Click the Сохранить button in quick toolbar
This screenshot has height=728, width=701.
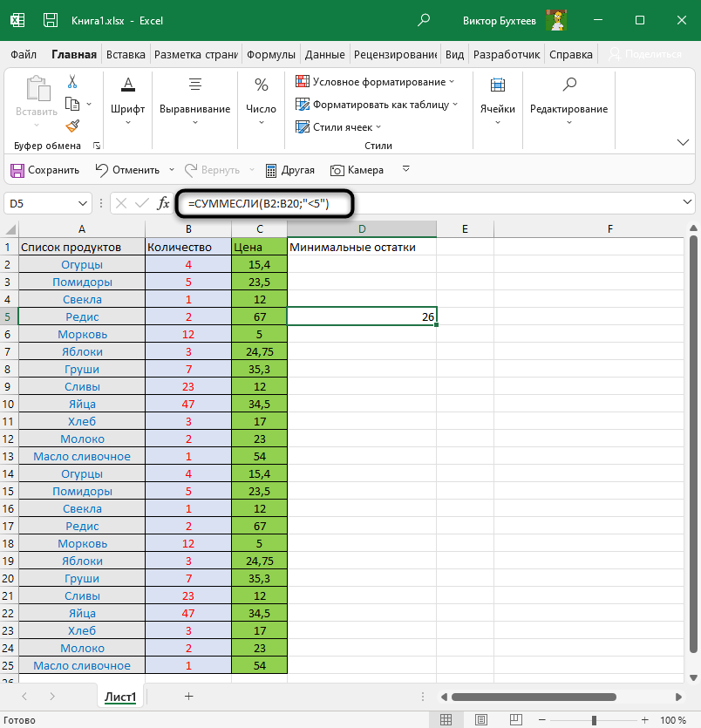pyautogui.click(x=44, y=170)
